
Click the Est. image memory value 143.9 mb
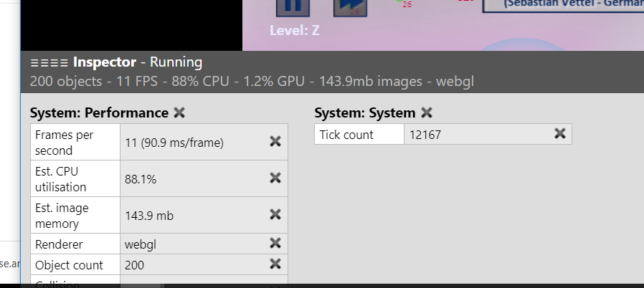pyautogui.click(x=149, y=216)
